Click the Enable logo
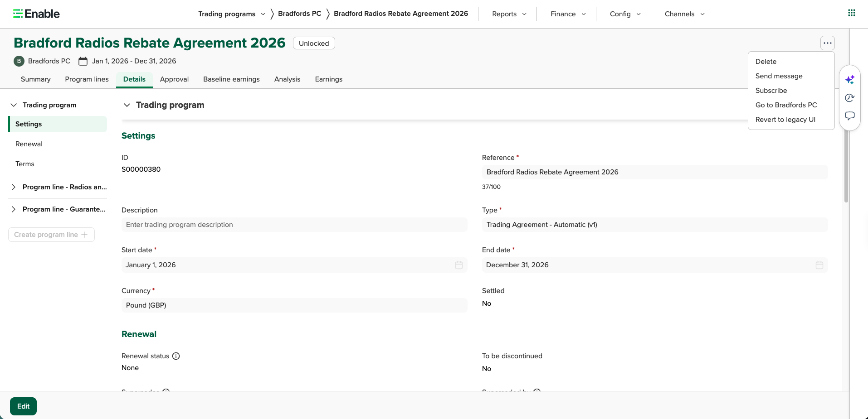This screenshot has width=868, height=419. tap(36, 14)
